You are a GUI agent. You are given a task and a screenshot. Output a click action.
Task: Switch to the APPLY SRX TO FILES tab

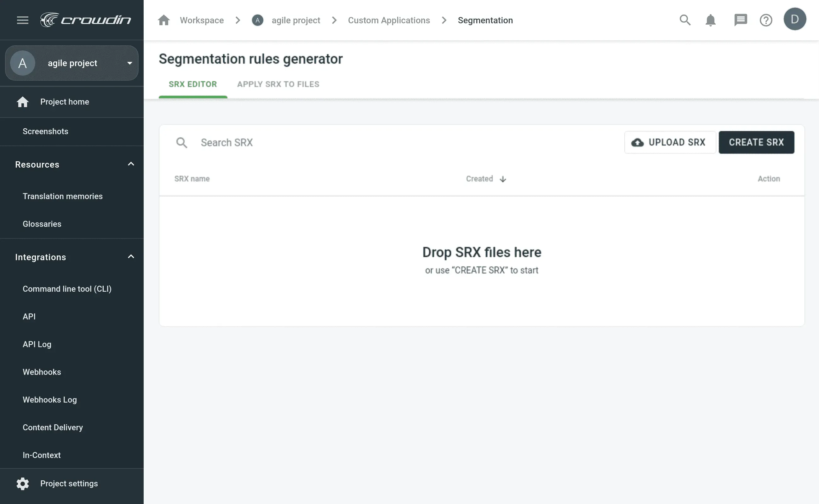click(x=278, y=84)
